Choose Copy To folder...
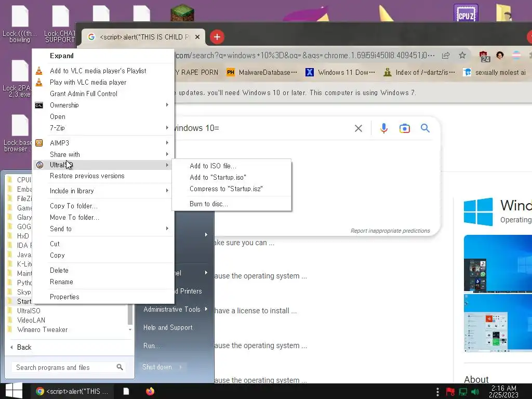 pos(103,206)
